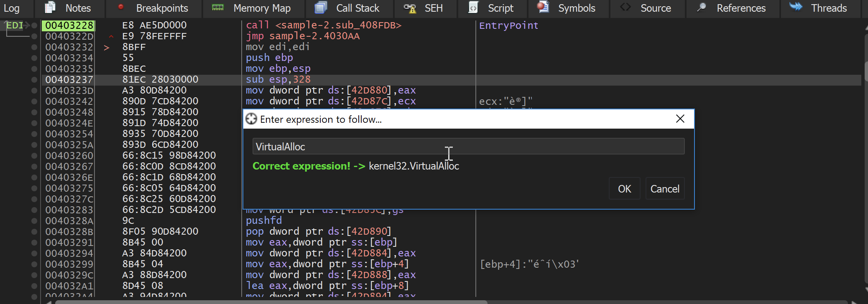Click the Notes tab notepad icon

pyautogui.click(x=50, y=7)
